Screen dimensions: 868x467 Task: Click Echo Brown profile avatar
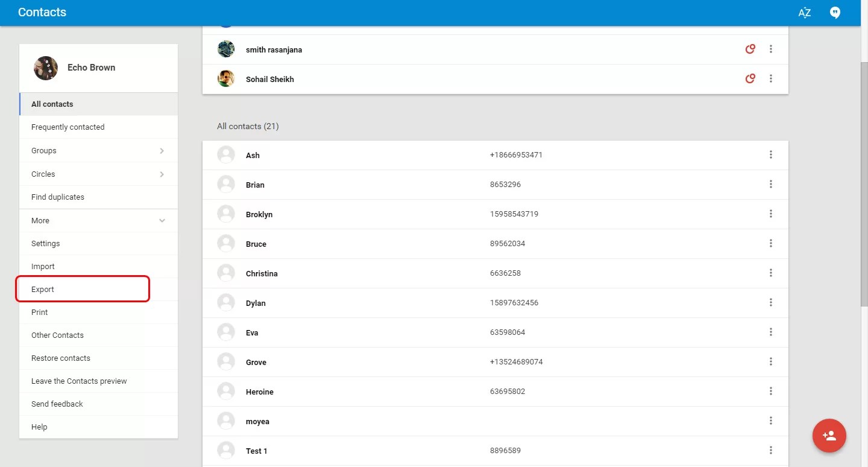(x=46, y=68)
